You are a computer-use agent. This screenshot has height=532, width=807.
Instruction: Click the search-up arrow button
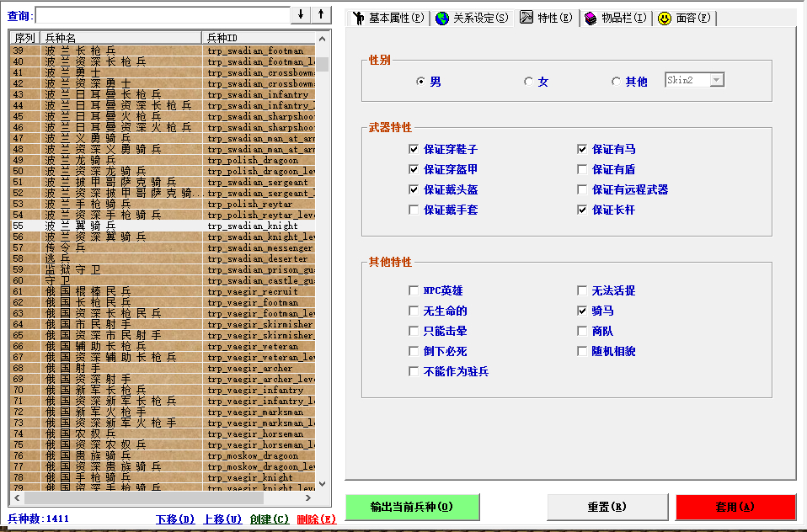pyautogui.click(x=321, y=15)
